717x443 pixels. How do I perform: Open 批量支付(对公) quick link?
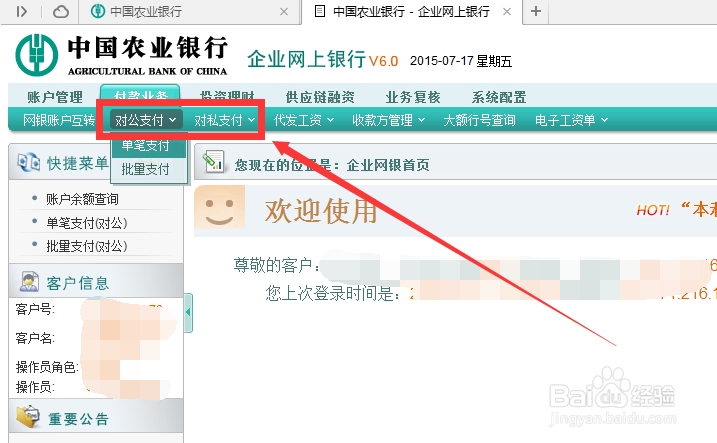coord(86,246)
